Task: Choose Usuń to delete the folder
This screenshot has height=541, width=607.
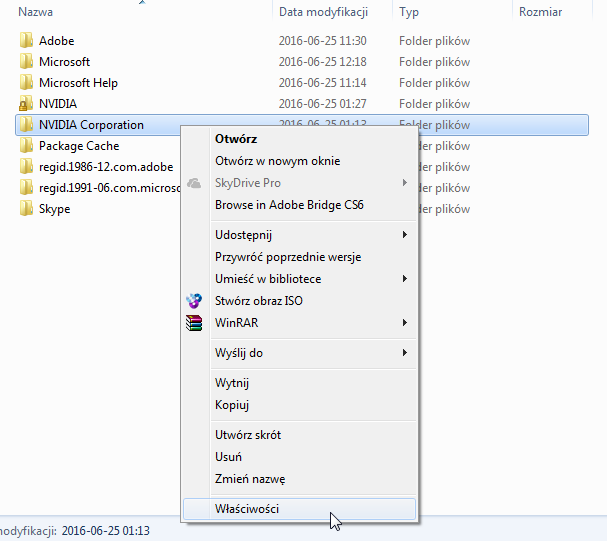Action: coord(300,457)
